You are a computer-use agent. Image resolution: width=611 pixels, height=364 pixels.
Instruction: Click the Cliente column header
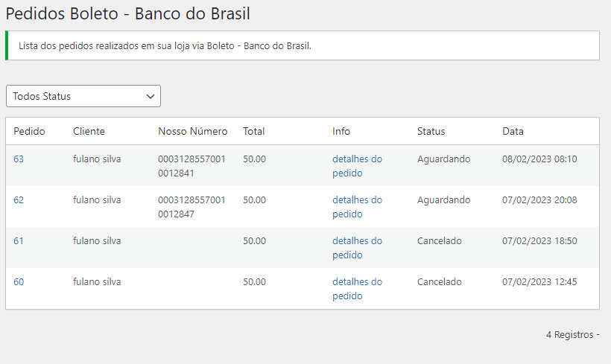pyautogui.click(x=89, y=131)
